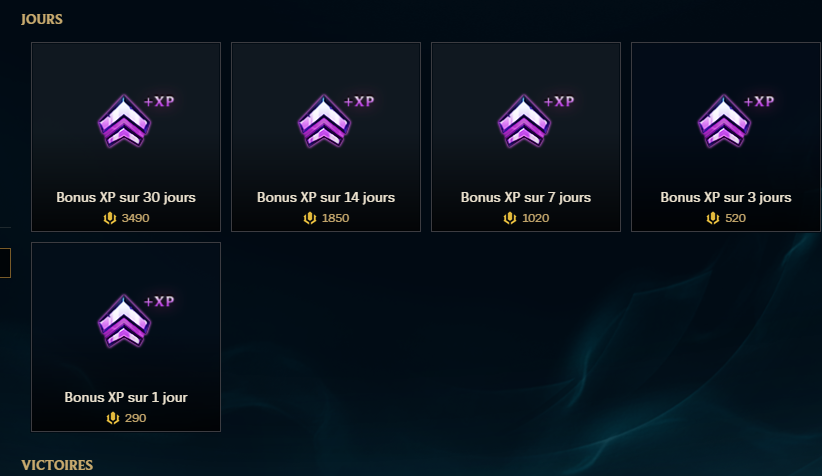The image size is (822, 476).
Task: Select the 1-day XP boost chevron icon
Action: click(125, 321)
